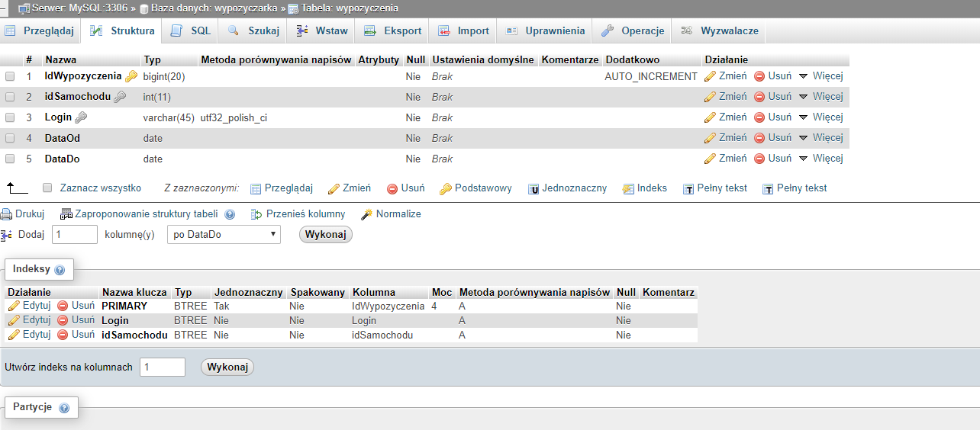Expand Więcej menu for Login row
Screen dimensions: 980x430
click(820, 117)
